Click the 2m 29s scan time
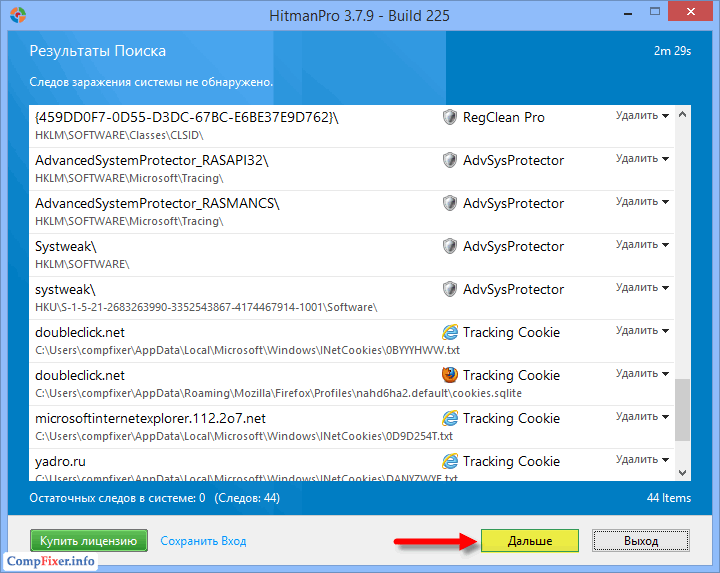The width and height of the screenshot is (720, 573). point(672,51)
